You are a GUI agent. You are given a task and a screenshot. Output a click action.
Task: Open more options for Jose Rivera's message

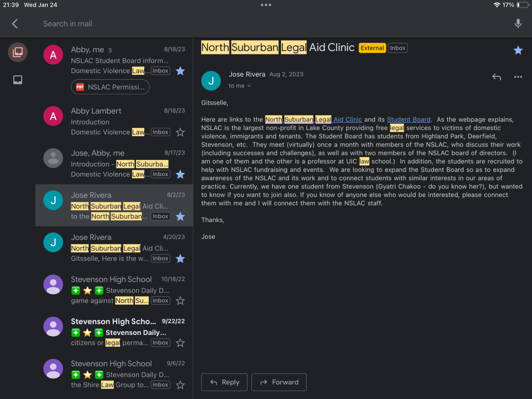(x=518, y=77)
